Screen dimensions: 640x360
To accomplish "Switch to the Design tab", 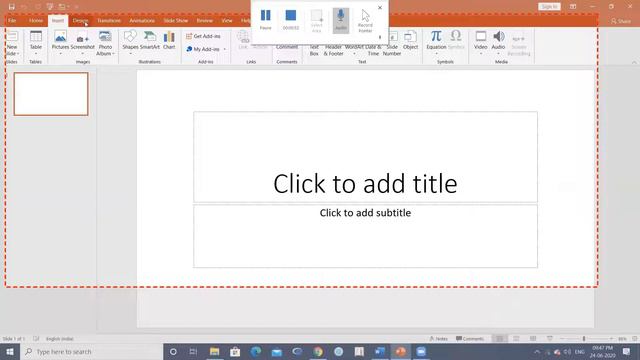I will pos(80,20).
